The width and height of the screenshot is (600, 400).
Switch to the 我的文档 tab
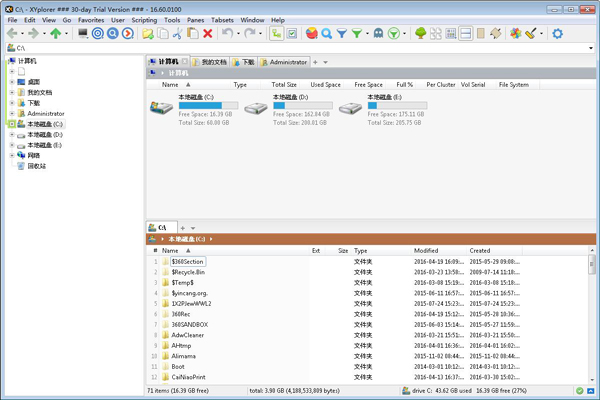(210, 62)
